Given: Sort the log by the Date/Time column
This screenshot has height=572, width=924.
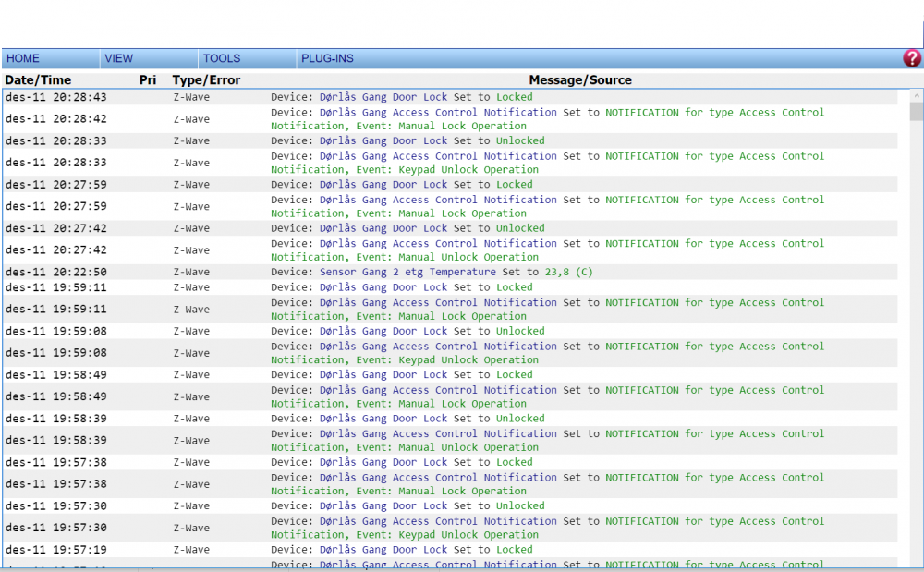Looking at the screenshot, I should click(x=37, y=79).
